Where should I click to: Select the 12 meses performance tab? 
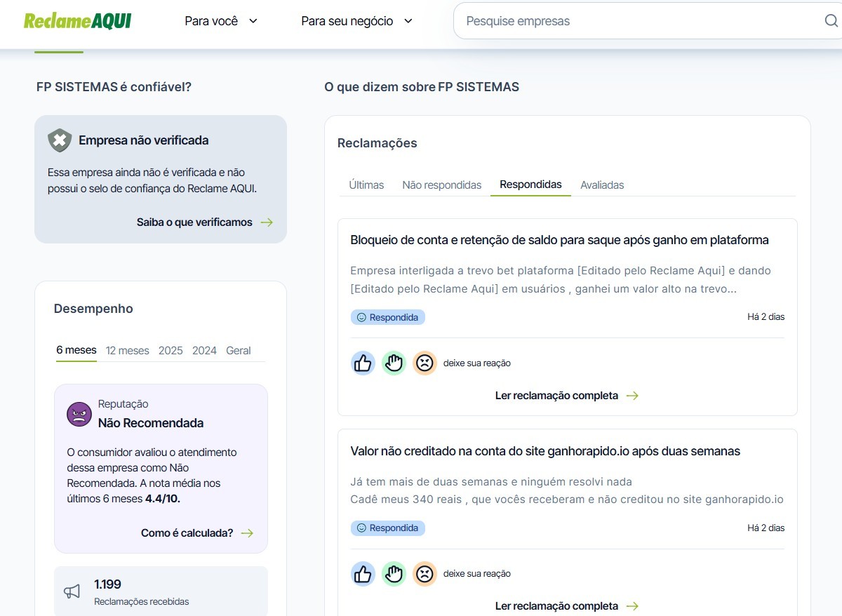coord(128,351)
